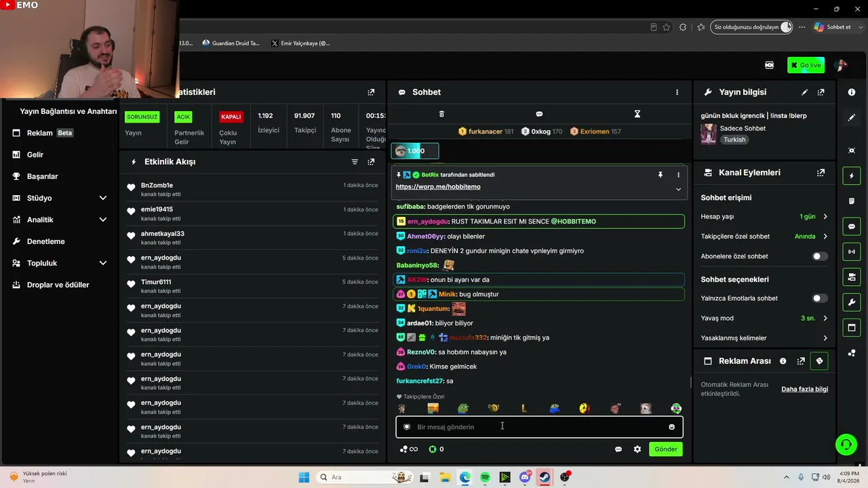
Task: Click the green-bordered tag icon in Reklam Arası
Action: pos(819,361)
